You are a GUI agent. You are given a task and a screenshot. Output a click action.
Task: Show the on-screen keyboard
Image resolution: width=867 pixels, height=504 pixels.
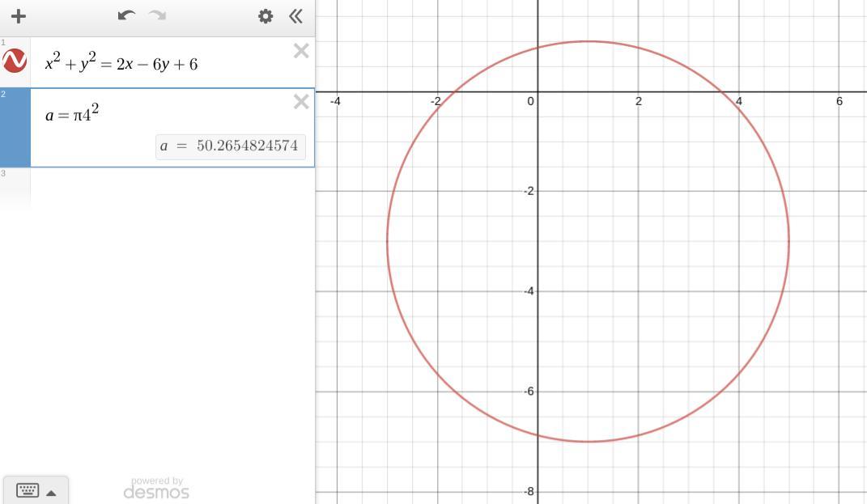click(x=27, y=490)
